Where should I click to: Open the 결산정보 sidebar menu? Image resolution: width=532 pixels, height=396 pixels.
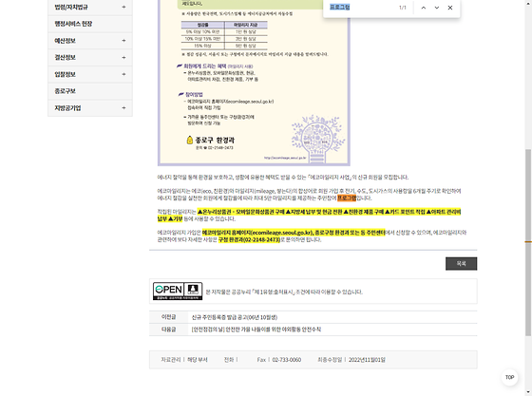click(x=90, y=58)
